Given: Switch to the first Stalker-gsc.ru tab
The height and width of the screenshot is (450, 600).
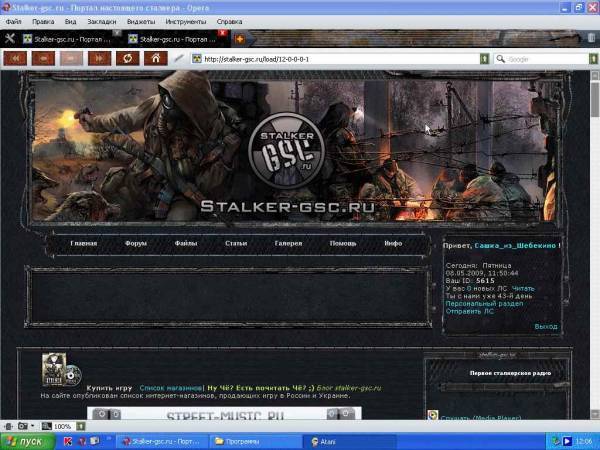Looking at the screenshot, I should (70, 39).
